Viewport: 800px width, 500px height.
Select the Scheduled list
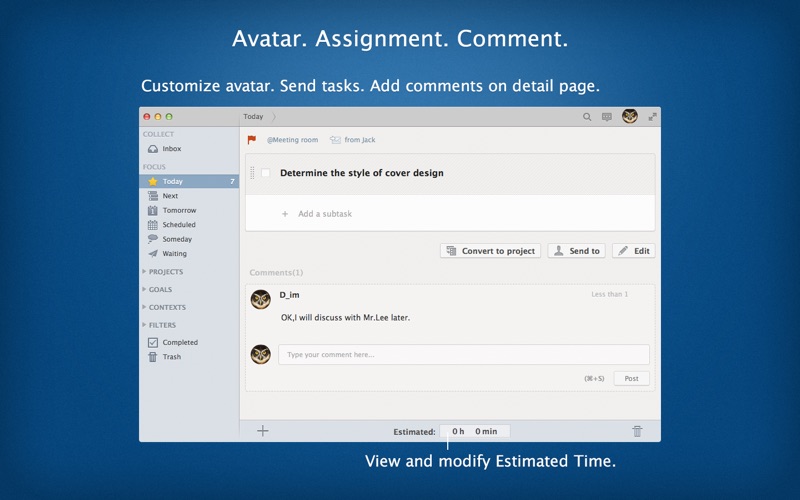coord(178,225)
